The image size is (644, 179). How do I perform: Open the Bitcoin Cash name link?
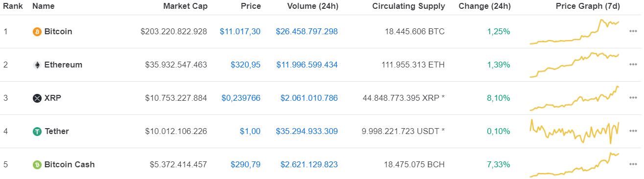pos(70,164)
